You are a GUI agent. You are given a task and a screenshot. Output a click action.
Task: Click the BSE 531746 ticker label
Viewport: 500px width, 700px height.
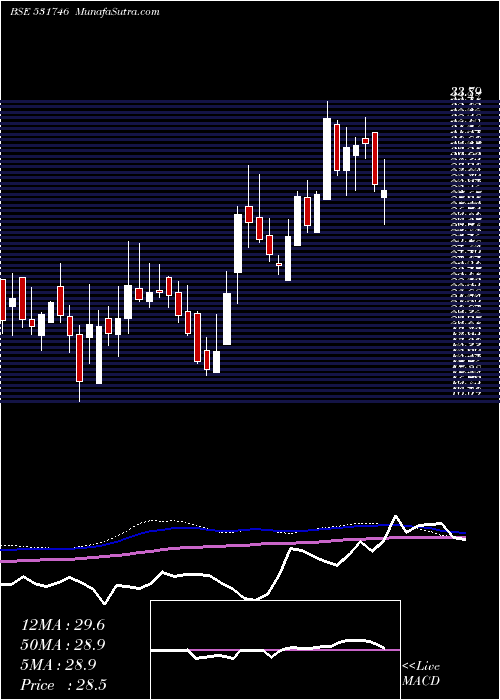pos(39,12)
